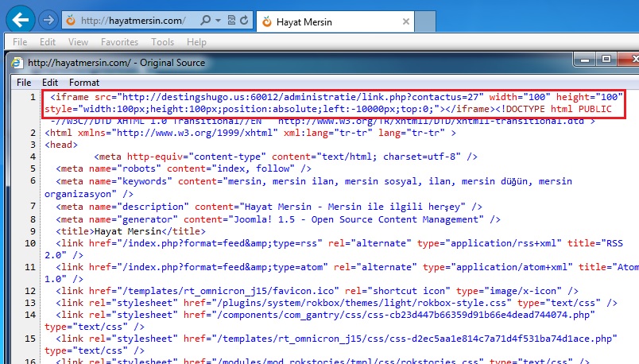Toggle the Compatibility View icon in address bar

(230, 20)
